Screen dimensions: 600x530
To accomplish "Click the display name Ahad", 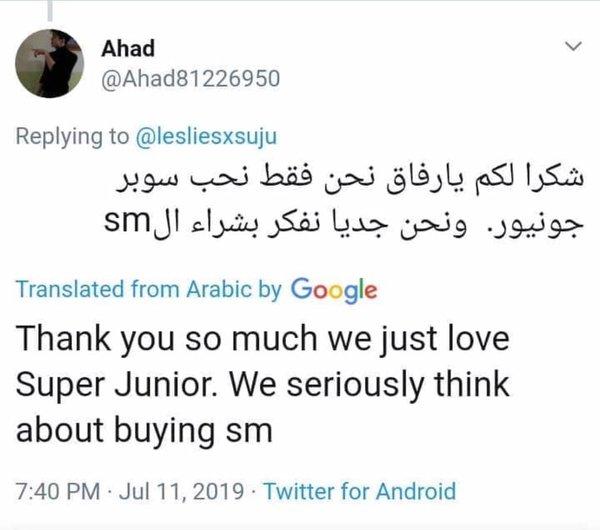I will (x=123, y=49).
